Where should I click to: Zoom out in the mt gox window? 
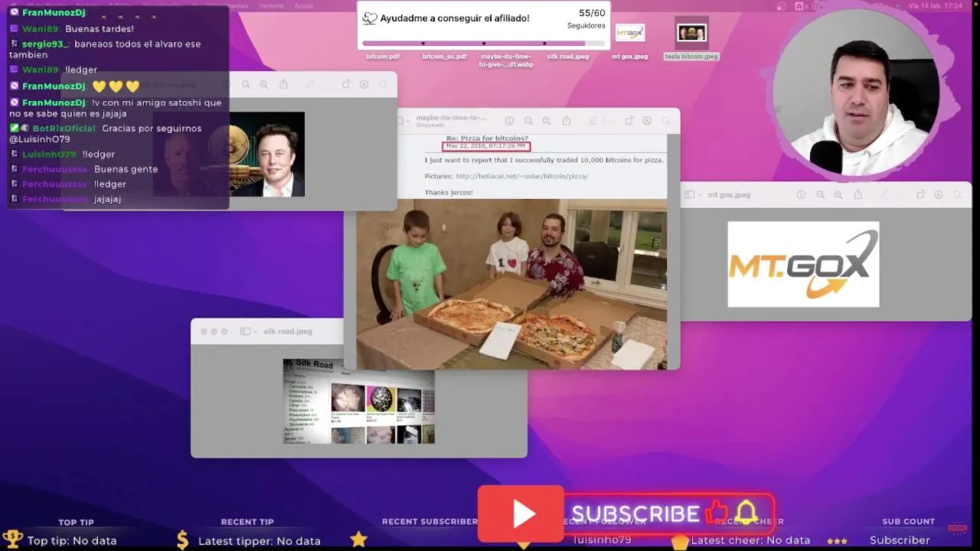pyautogui.click(x=820, y=194)
